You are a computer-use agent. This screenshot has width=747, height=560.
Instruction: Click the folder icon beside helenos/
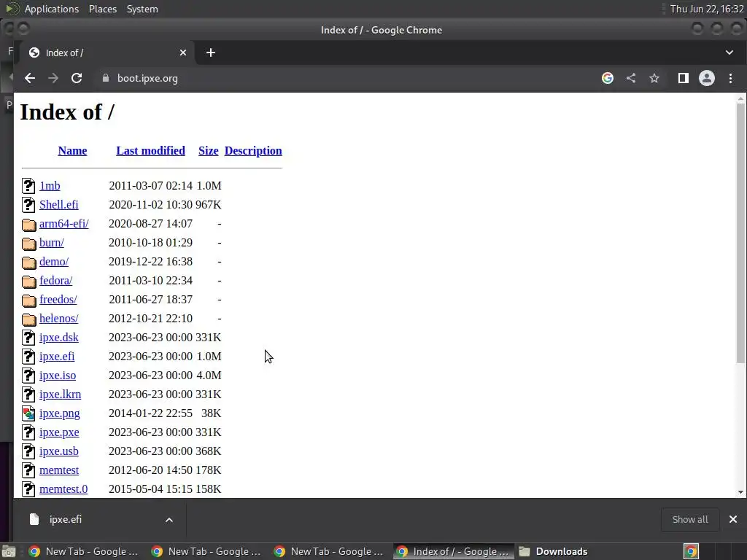[x=28, y=319]
